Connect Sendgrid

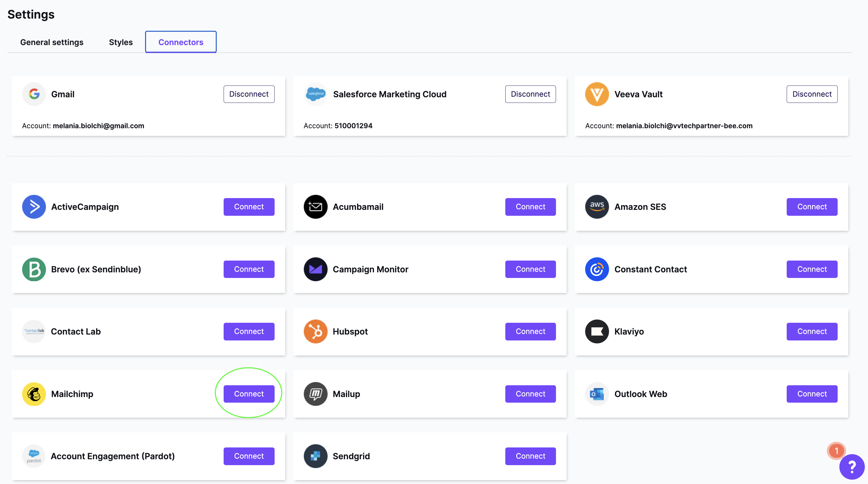click(x=530, y=456)
